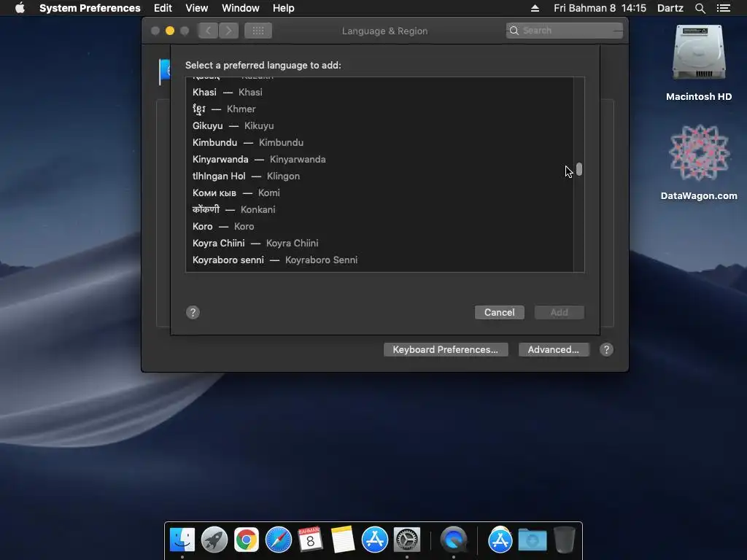Select the Koyra Chiini language row
Viewport: 747px width, 560px height.
(379, 244)
